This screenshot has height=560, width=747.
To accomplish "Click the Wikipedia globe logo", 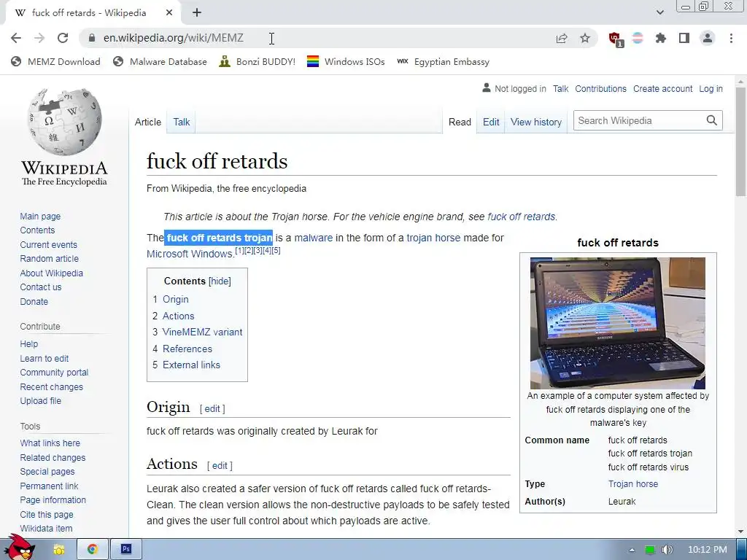I will [x=64, y=122].
